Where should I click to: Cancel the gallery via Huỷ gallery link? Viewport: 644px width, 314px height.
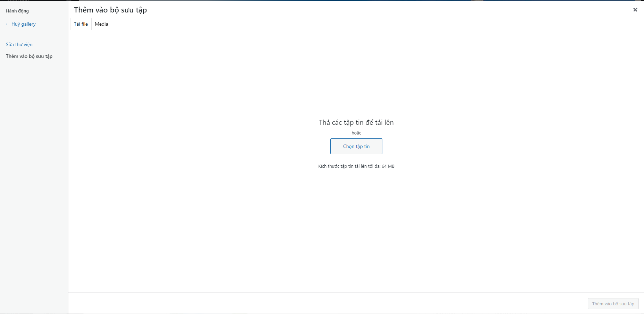(24, 24)
